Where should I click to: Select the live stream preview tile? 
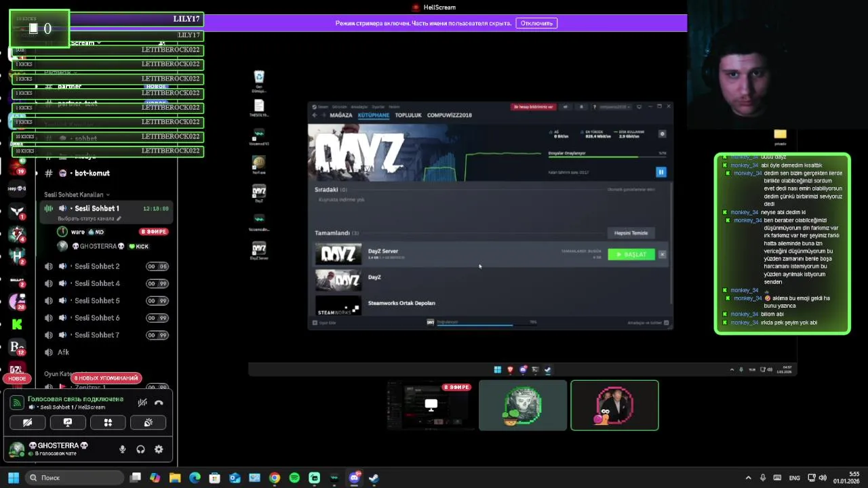pyautogui.click(x=431, y=405)
